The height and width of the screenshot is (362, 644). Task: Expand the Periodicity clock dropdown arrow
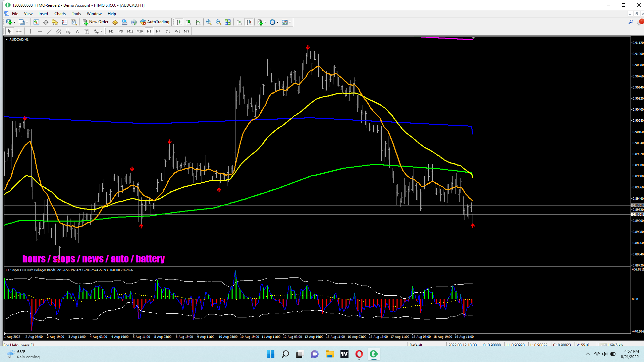[x=277, y=22]
